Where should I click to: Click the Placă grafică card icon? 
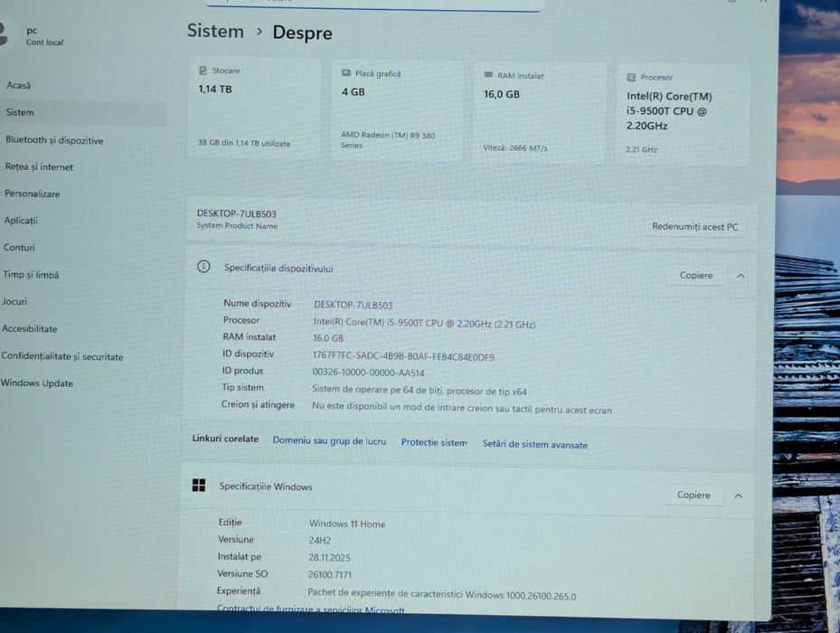click(346, 73)
